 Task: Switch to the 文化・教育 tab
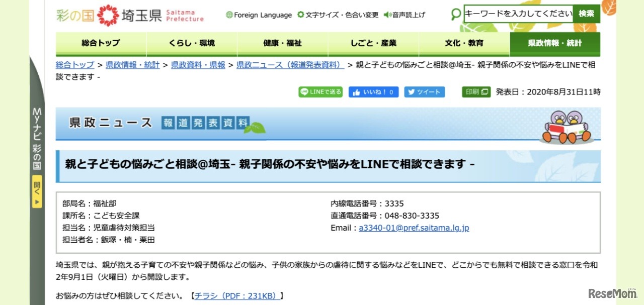tap(464, 43)
